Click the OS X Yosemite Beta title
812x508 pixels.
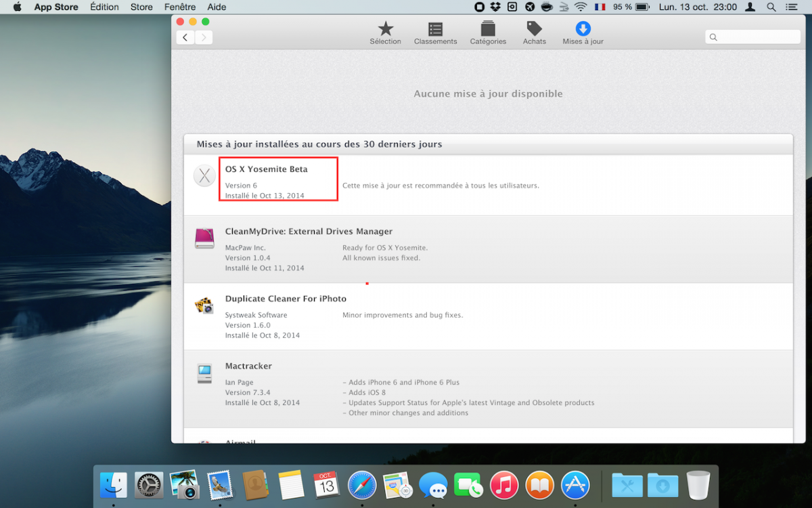pyautogui.click(x=266, y=169)
